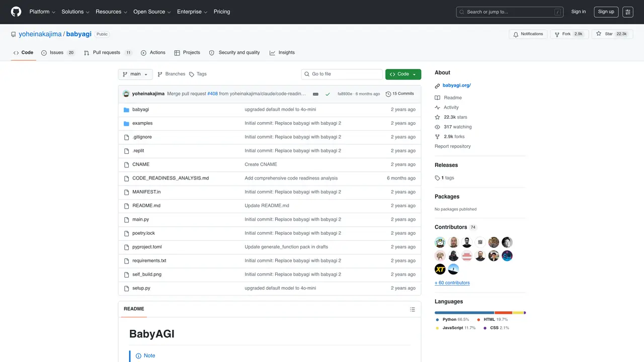Open the README outline icon

413,309
